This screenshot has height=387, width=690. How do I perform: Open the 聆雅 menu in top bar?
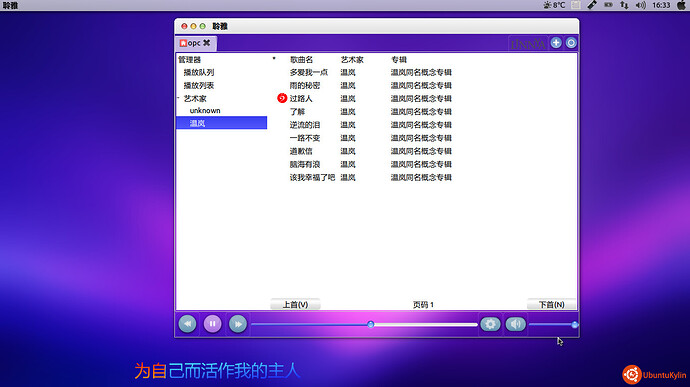(11, 5)
